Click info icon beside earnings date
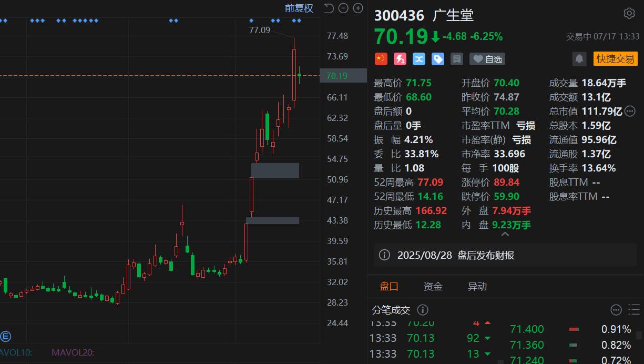The width and height of the screenshot is (644, 364). pos(384,255)
